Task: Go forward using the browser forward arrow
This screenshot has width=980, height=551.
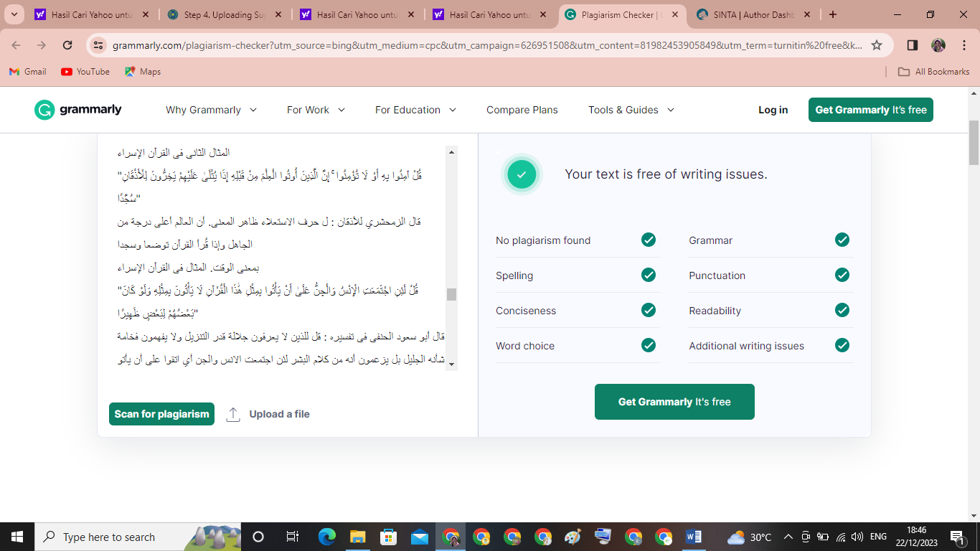Action: pos(42,45)
